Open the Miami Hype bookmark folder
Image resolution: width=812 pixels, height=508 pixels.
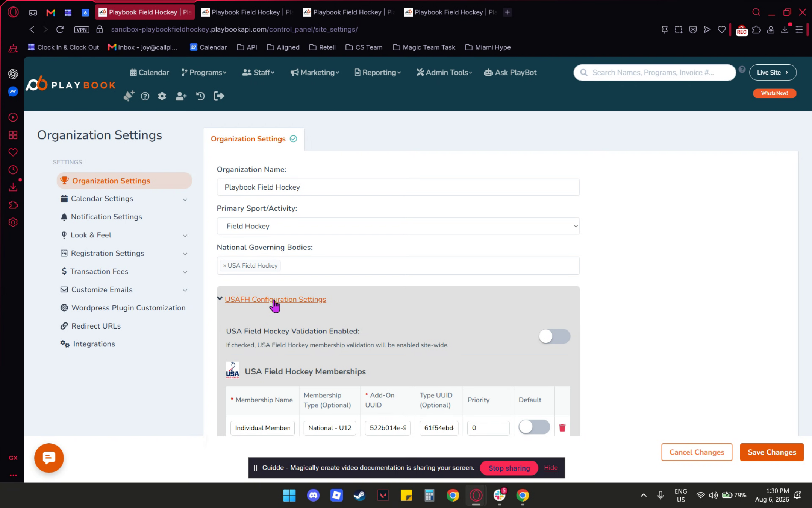point(488,47)
